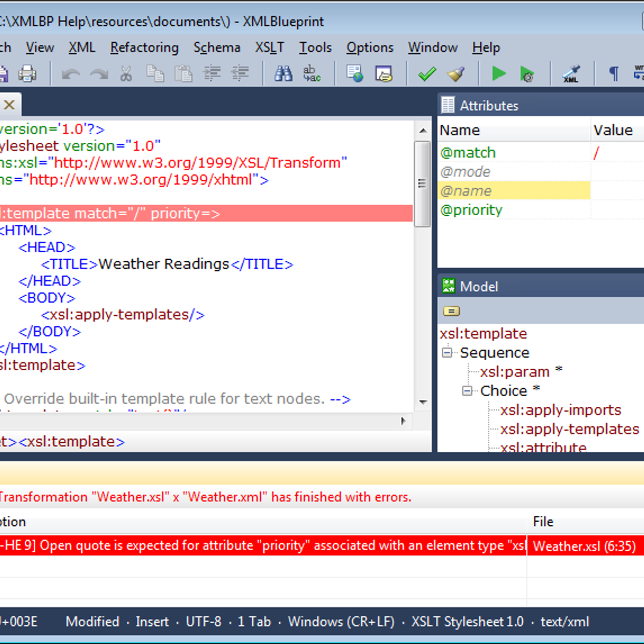Open the XSLT menu

coord(269,47)
